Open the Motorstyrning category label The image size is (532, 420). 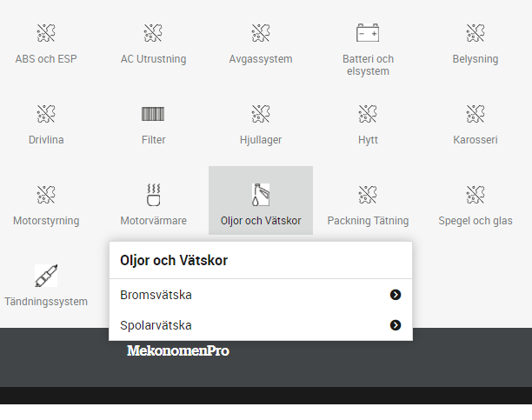point(46,221)
